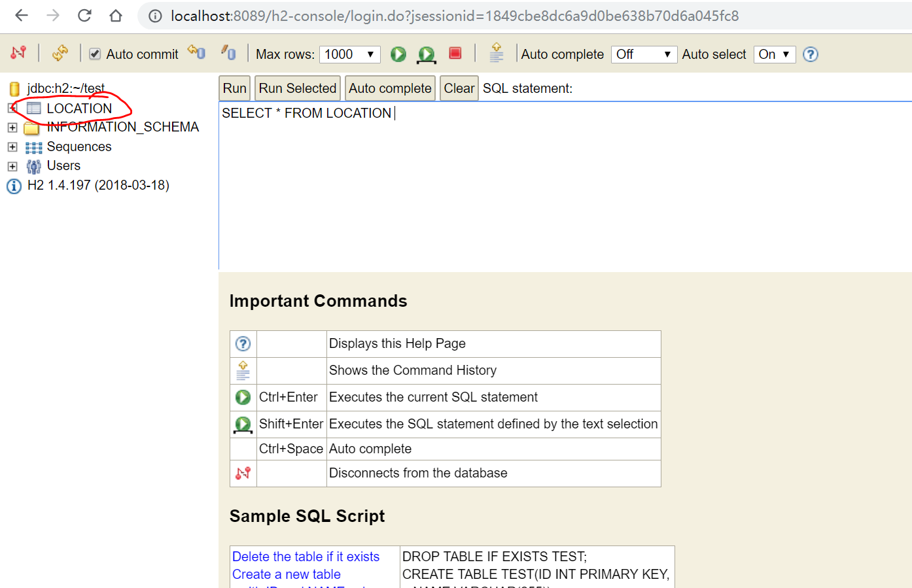Screen dimensions: 912x588
Task: Click 'Displays this Help Page' text
Action: 397,343
